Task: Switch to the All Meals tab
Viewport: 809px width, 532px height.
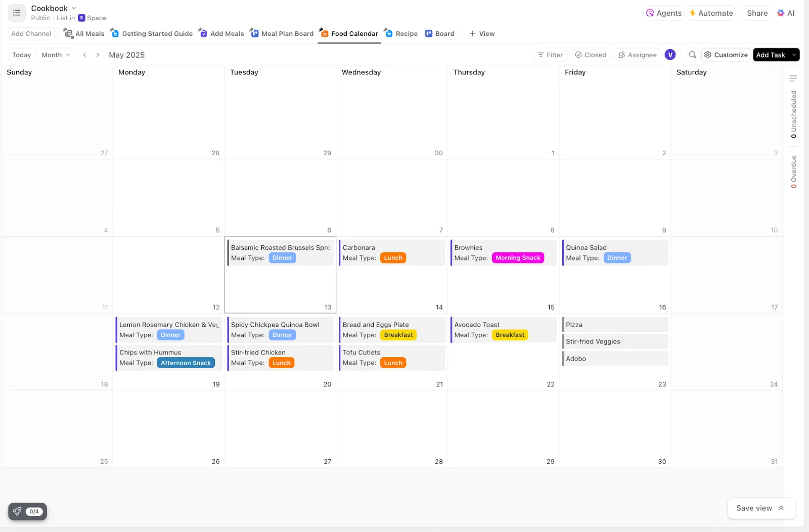Action: [x=84, y=33]
